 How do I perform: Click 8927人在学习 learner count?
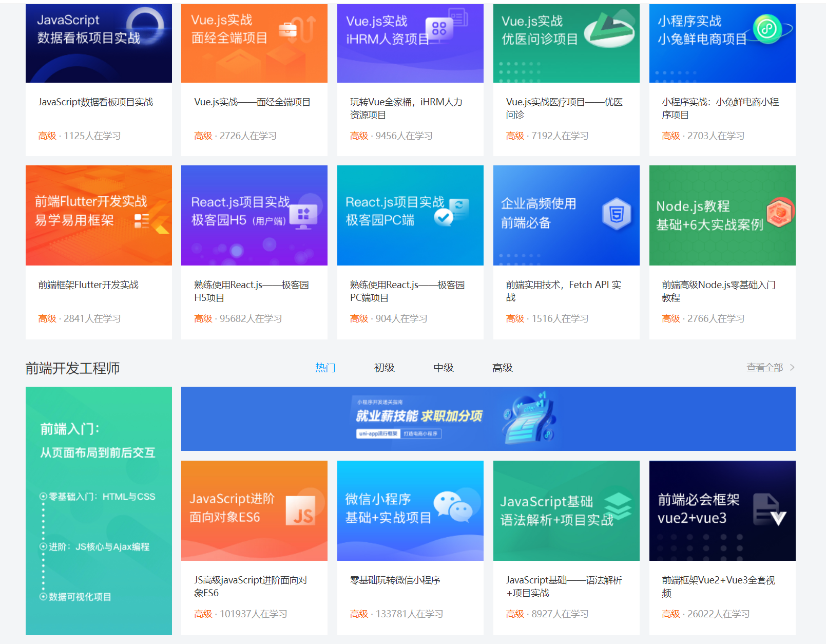pos(560,614)
